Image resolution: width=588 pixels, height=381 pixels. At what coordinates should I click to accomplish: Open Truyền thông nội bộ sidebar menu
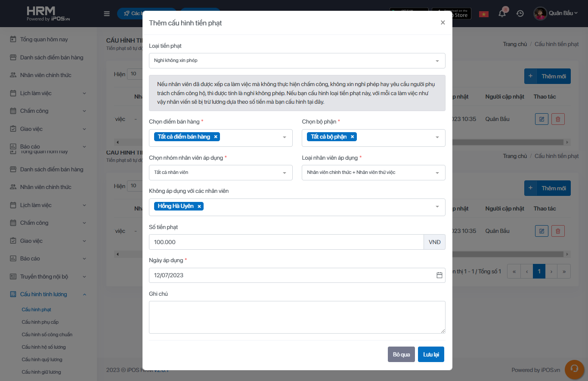pyautogui.click(x=44, y=276)
